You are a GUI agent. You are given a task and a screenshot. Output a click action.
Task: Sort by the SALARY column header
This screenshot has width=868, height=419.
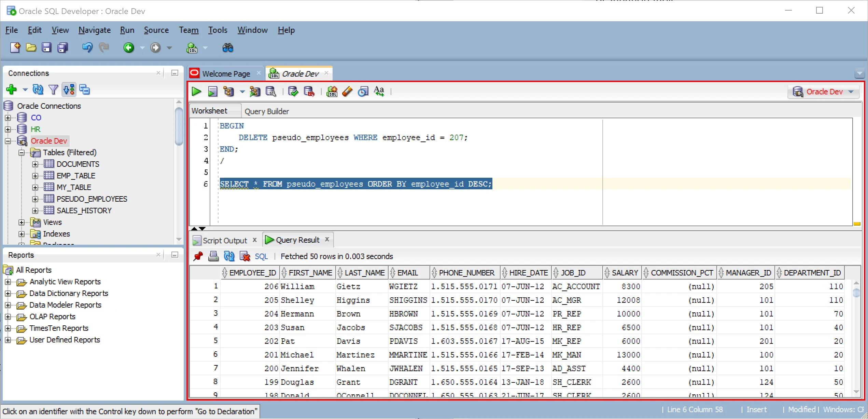(x=625, y=273)
